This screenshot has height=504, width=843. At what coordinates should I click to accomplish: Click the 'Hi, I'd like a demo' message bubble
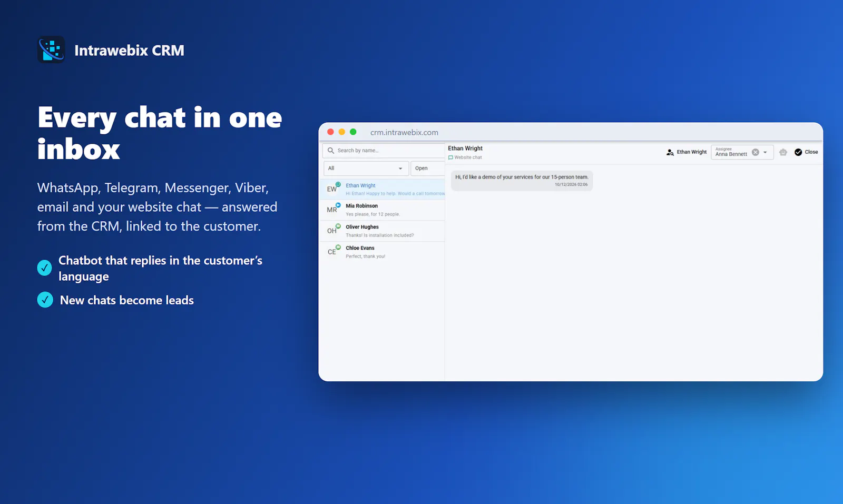[522, 180]
